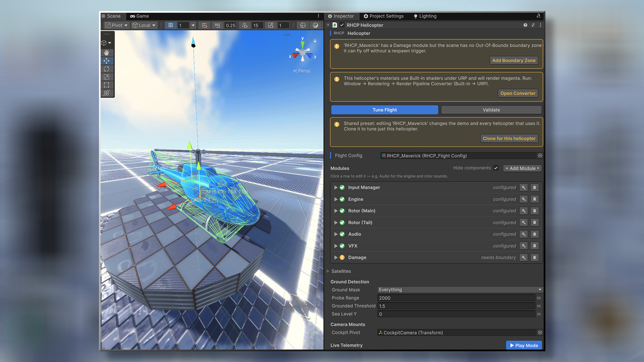Click the search icon on Rotor (Main) row
Image resolution: width=644 pixels, height=362 pixels.
tap(524, 211)
